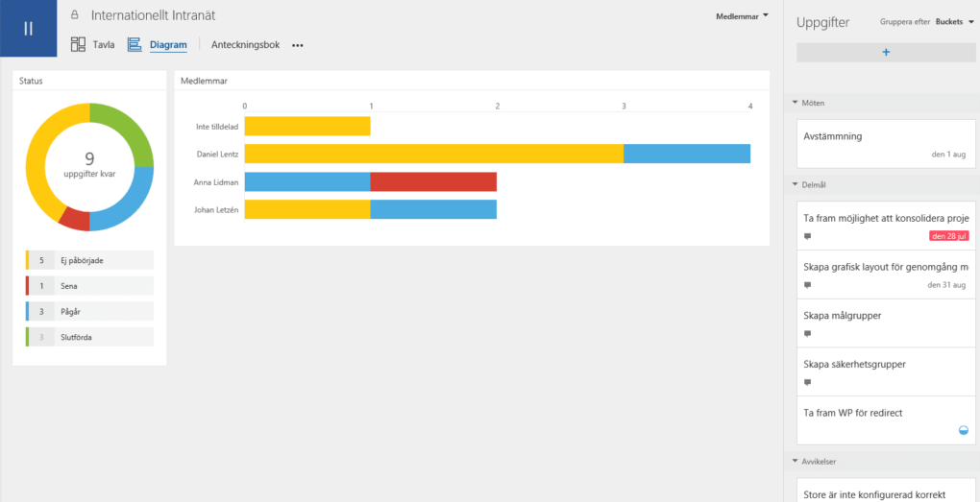
Task: Click the green segment of status donut
Action: [x=128, y=130]
